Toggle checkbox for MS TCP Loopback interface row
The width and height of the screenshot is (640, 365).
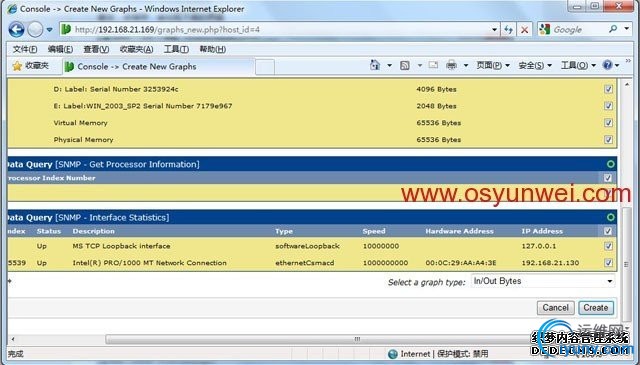pos(608,246)
